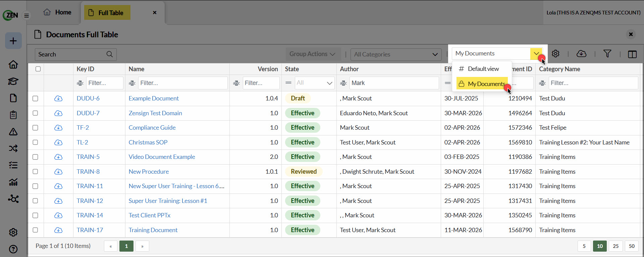This screenshot has height=257, width=644.
Task: Click the My Documents view dropdown arrow
Action: point(536,53)
